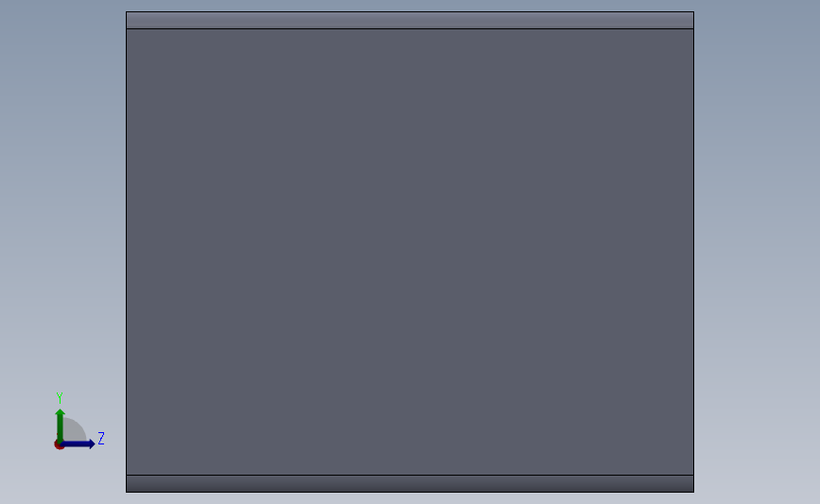Click empty background right of the model
Screen dimensions: 820x504
tap(757, 252)
